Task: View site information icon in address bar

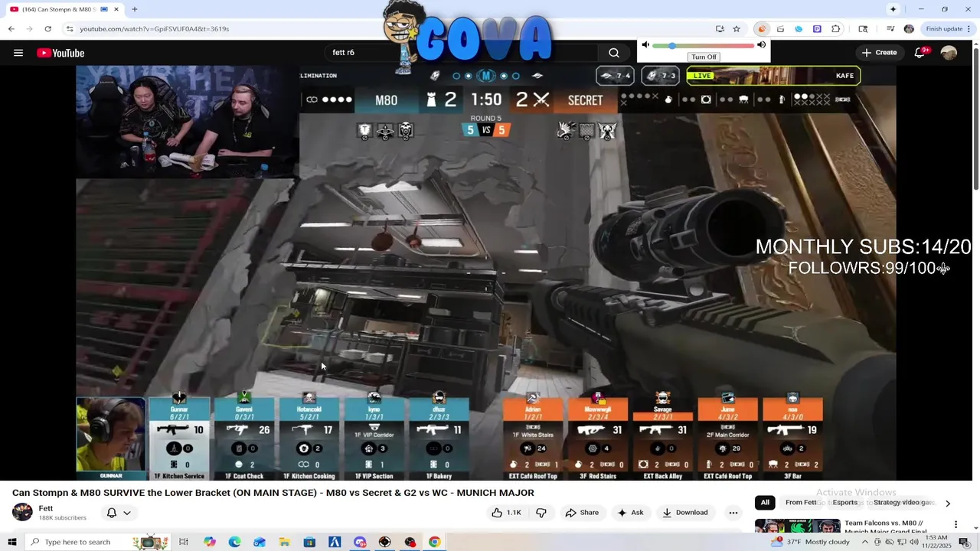Action: 70,29
